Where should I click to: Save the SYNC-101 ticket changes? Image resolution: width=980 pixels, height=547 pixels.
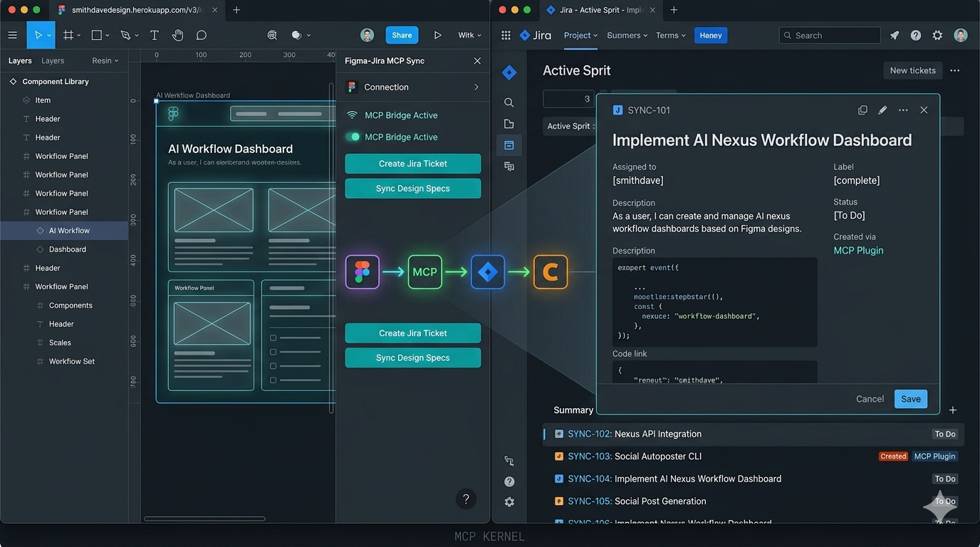pyautogui.click(x=910, y=399)
